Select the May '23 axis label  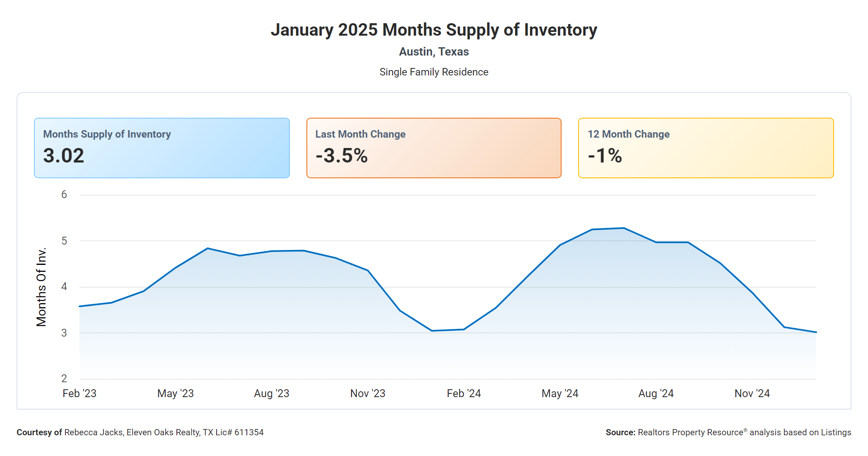pos(176,393)
